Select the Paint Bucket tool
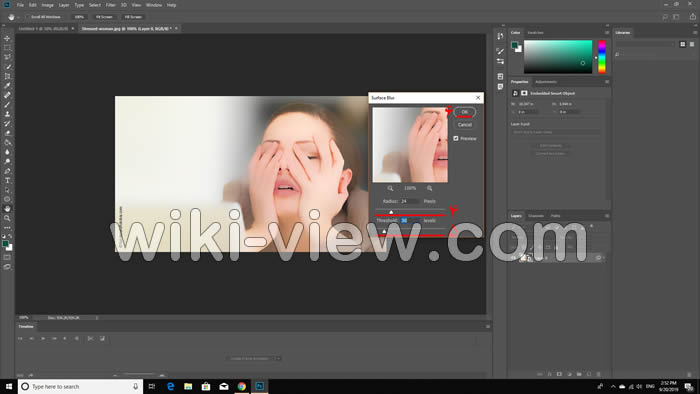 [x=7, y=142]
